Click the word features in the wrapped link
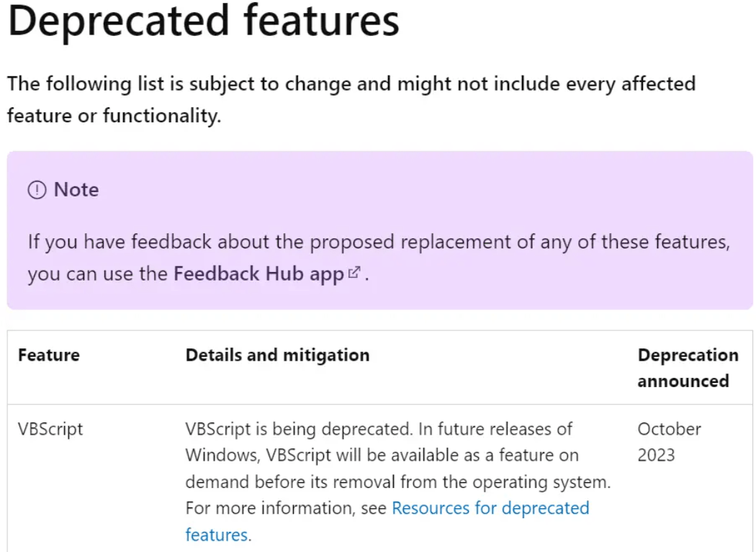Viewport: 756px width, 552px height. [x=217, y=535]
